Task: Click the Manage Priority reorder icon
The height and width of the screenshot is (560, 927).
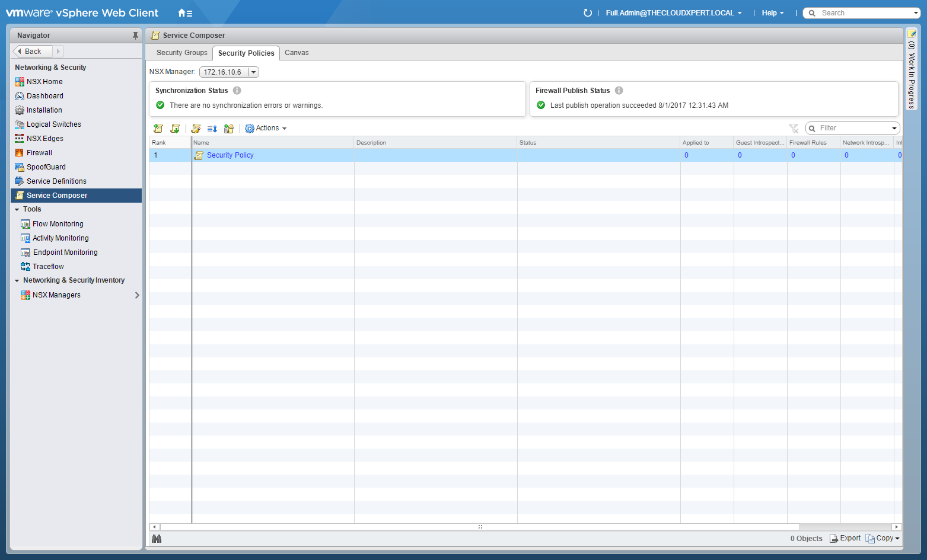Action: [x=212, y=129]
